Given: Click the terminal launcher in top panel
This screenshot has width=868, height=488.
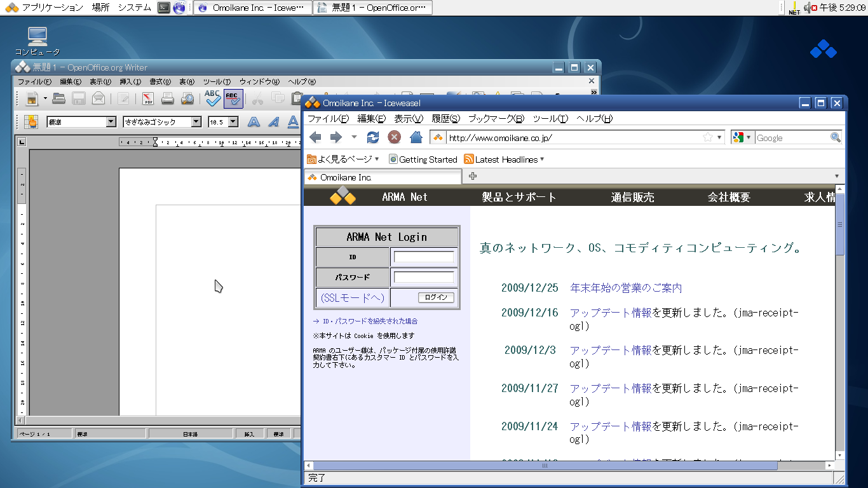Looking at the screenshot, I should [164, 8].
